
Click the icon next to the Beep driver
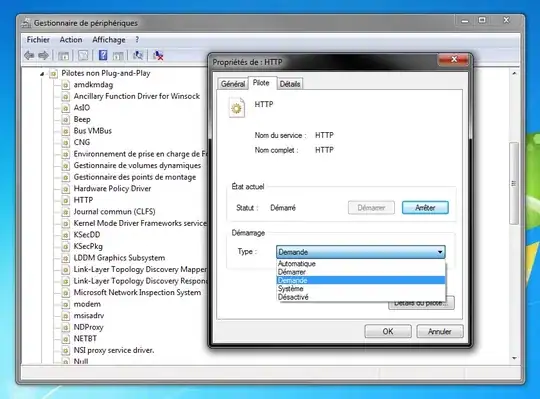click(65, 119)
